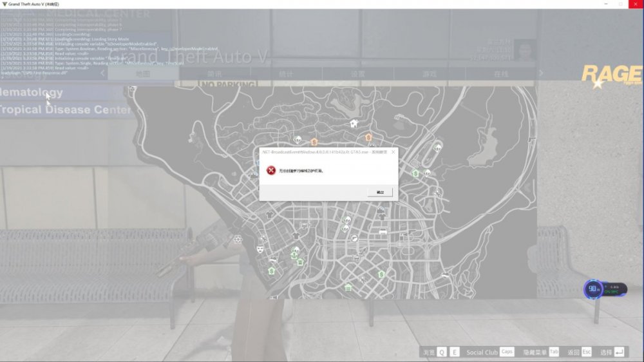Open the 设置 tab

[x=357, y=73]
